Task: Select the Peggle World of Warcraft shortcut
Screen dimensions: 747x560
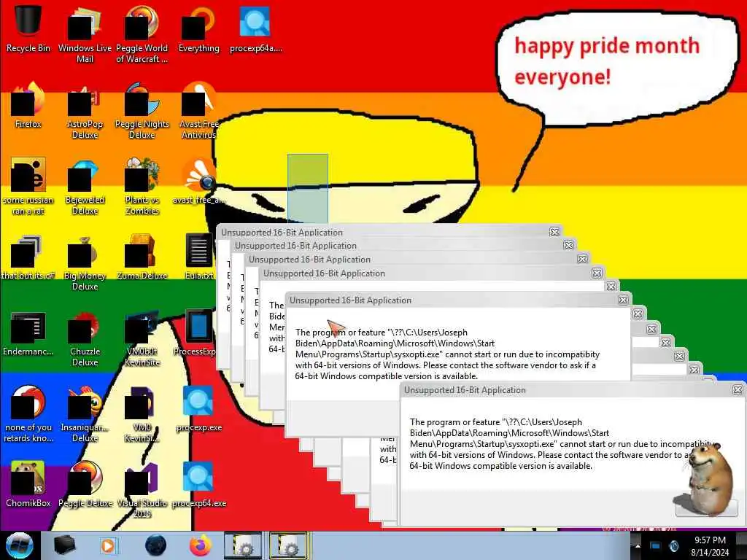Action: point(142,34)
